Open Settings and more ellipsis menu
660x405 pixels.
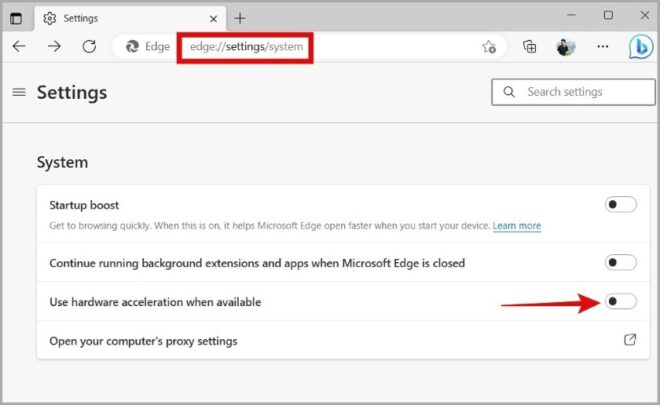coord(603,46)
